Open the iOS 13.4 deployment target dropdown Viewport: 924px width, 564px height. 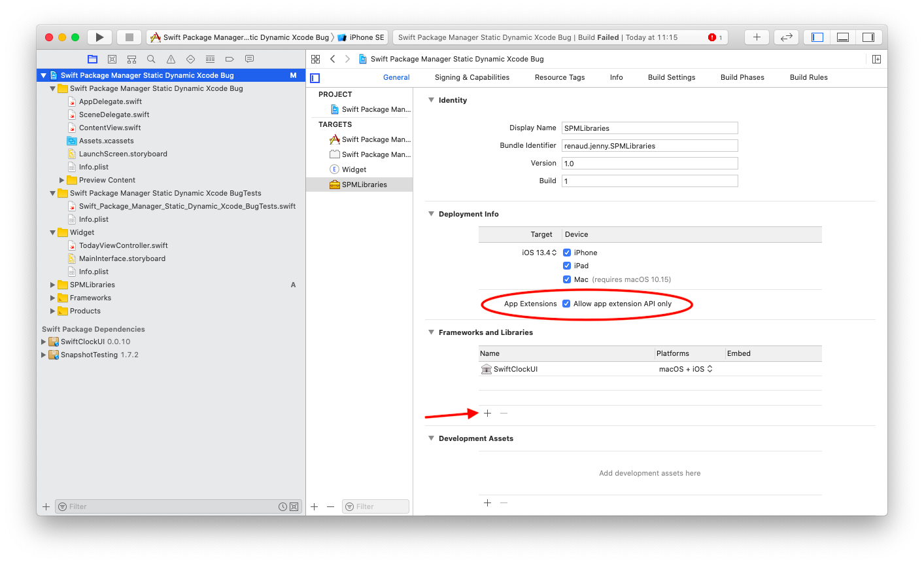click(539, 253)
